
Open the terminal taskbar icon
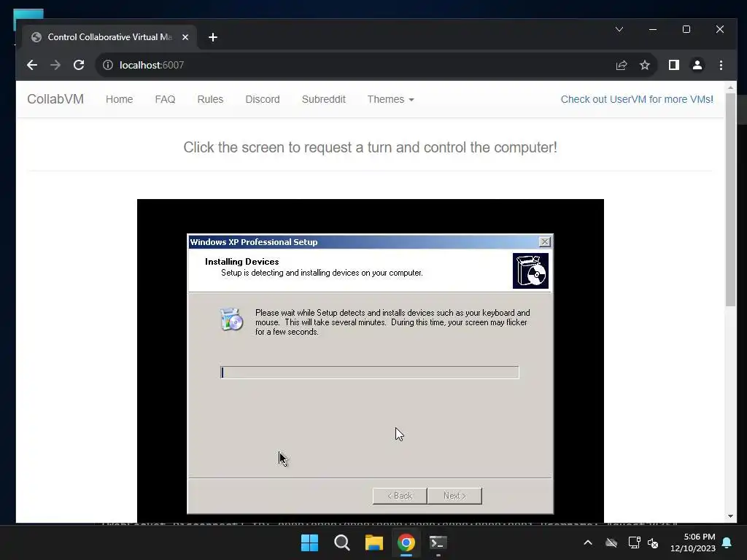tap(438, 542)
